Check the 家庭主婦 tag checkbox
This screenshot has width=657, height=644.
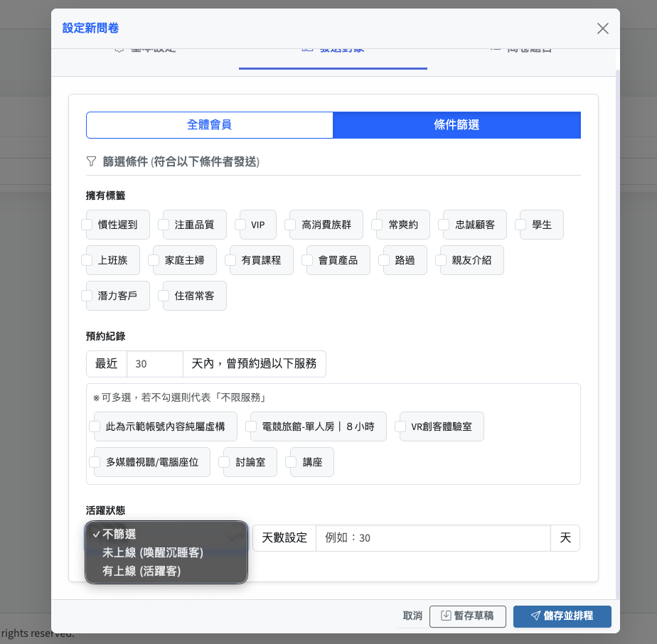point(154,260)
